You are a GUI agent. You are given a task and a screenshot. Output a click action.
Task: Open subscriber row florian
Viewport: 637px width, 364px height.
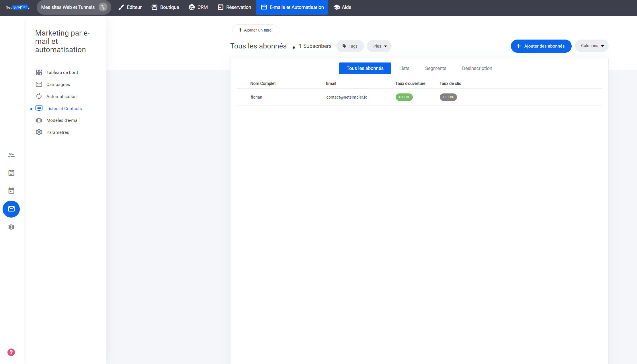(256, 97)
